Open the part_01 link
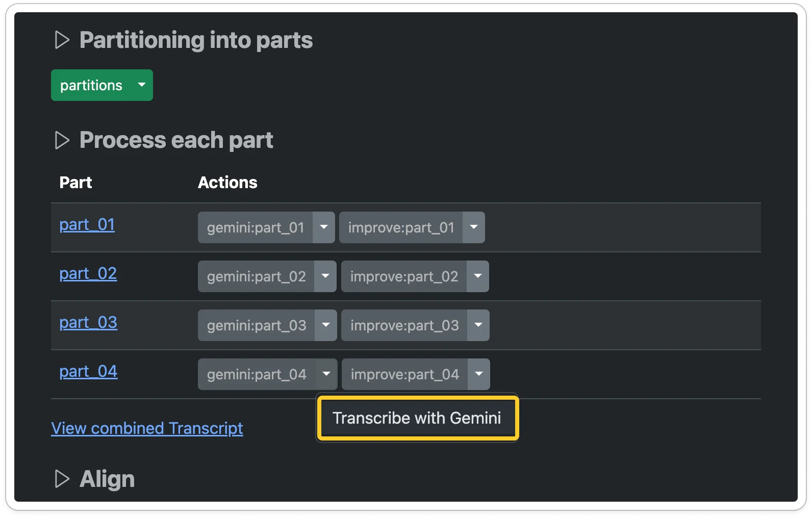The height and width of the screenshot is (518, 812). tap(87, 224)
